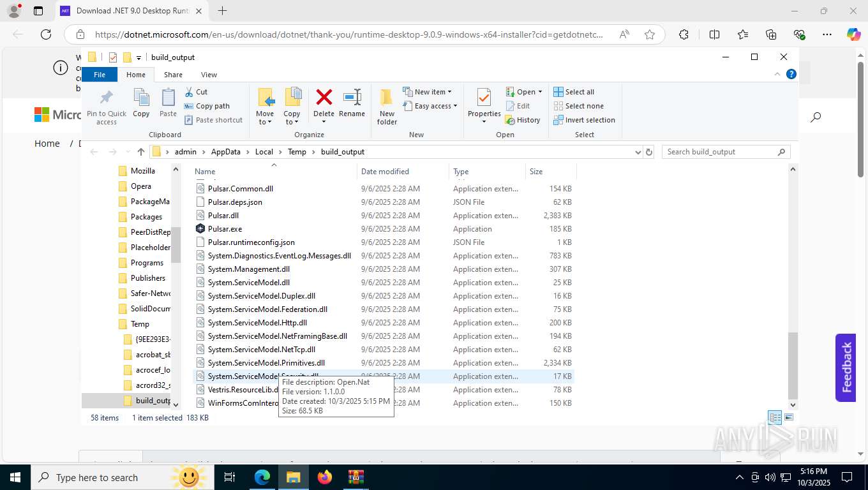Navigate to Local in the breadcrumb

point(264,152)
